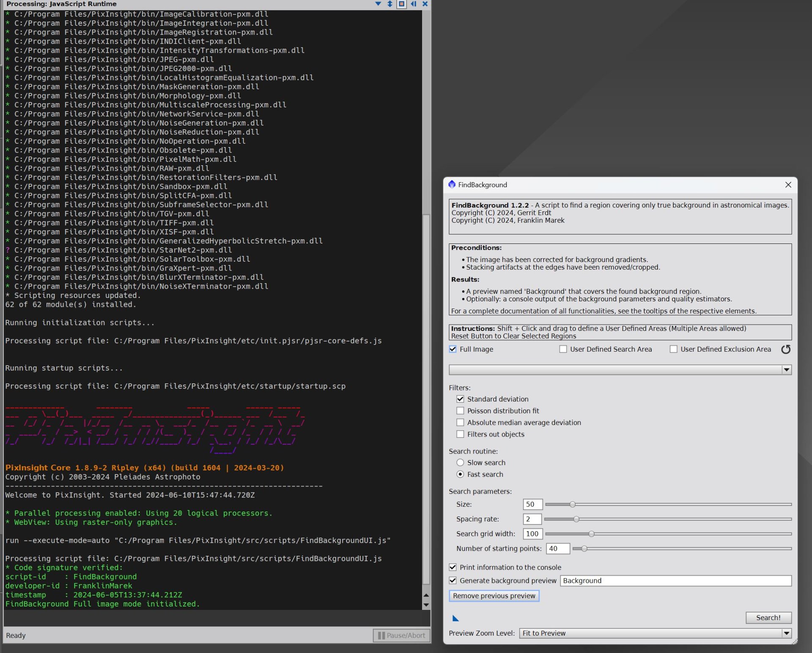This screenshot has height=653, width=812.
Task: Toggle Print information to the console
Action: coord(453,567)
